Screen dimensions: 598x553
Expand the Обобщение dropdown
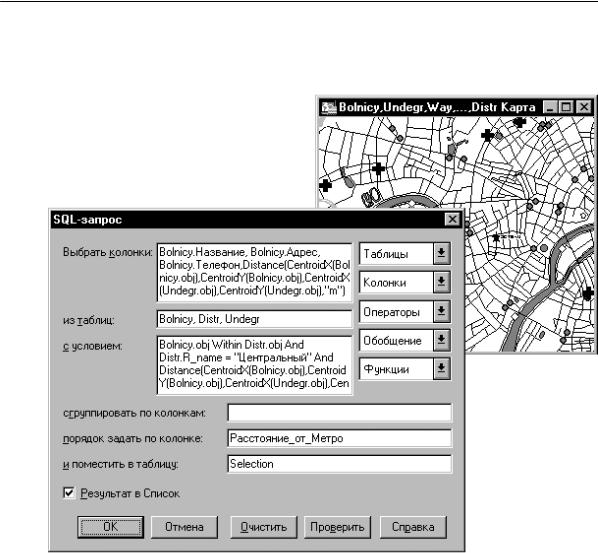(x=405, y=340)
